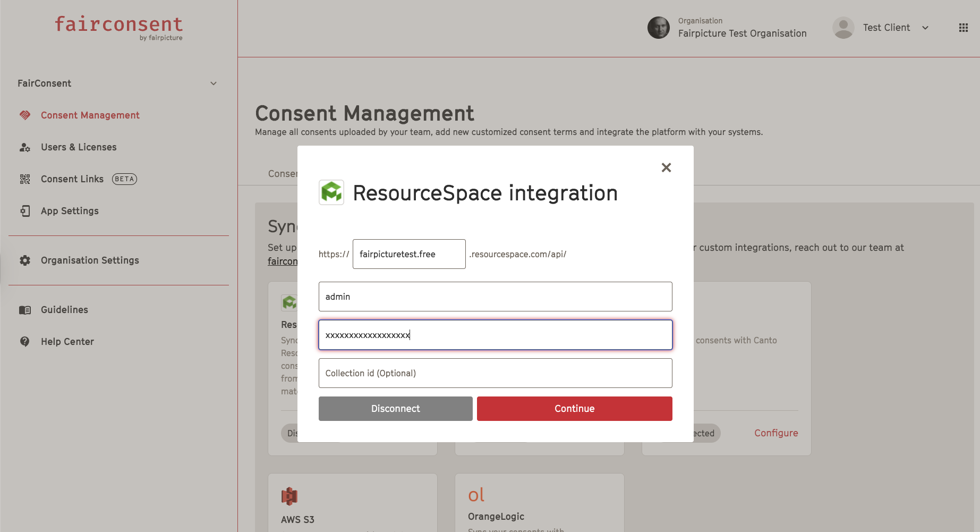Click the Consent Management sidebar icon

pos(25,115)
